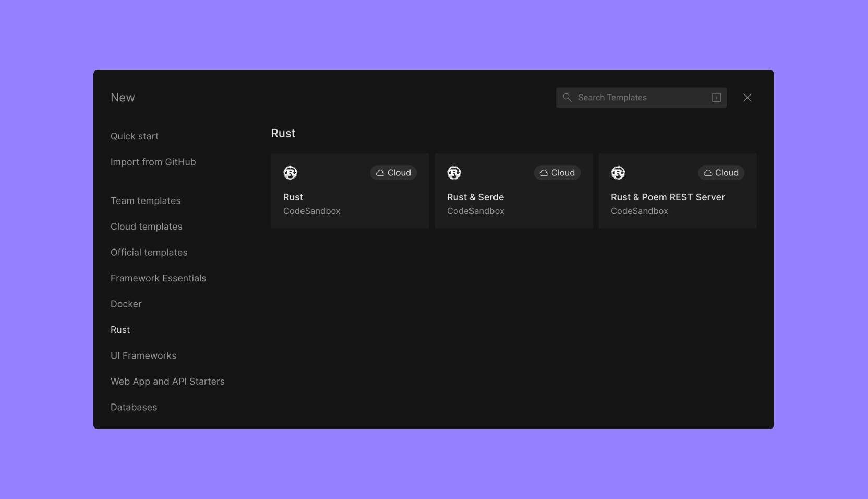Click the Rust logo on the Rust template
Image resolution: width=868 pixels, height=499 pixels.
coord(290,173)
